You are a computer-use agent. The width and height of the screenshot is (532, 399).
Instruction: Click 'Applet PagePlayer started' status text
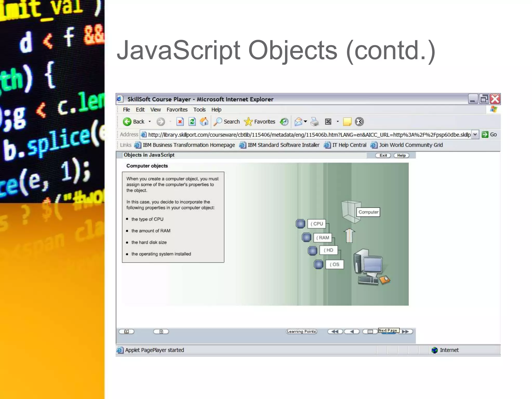click(155, 350)
